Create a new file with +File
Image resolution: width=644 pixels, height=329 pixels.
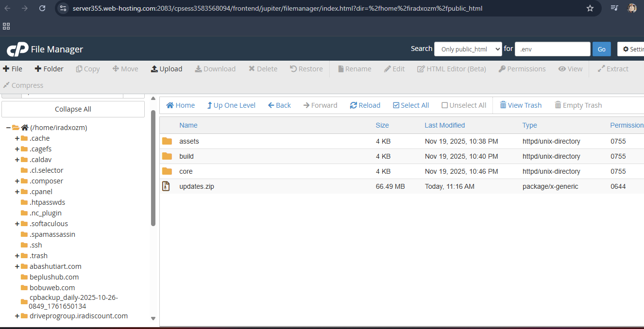[13, 69]
